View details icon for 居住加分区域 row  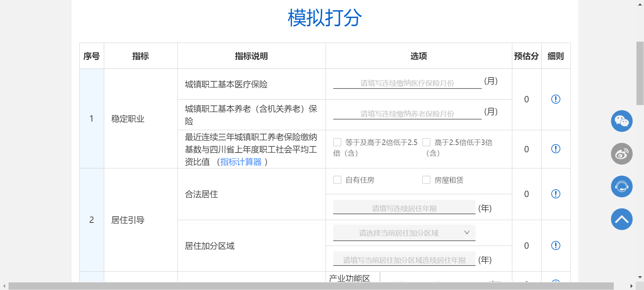coord(556,246)
